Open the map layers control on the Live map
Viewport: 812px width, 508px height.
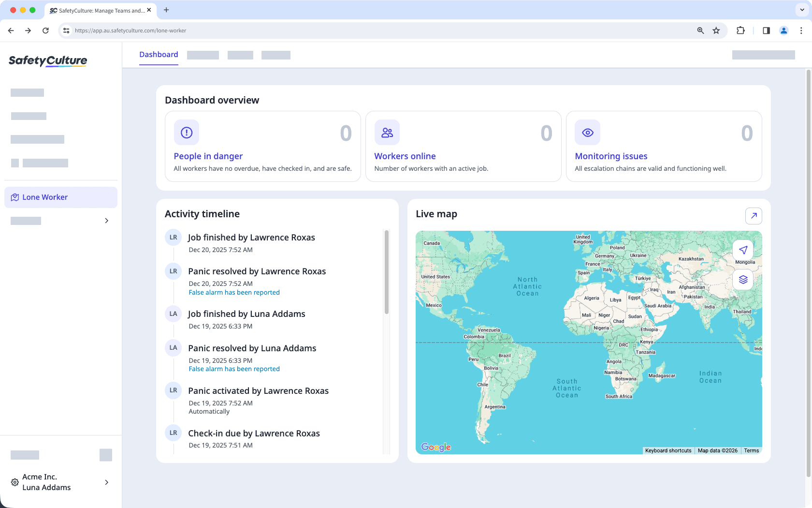click(x=743, y=280)
